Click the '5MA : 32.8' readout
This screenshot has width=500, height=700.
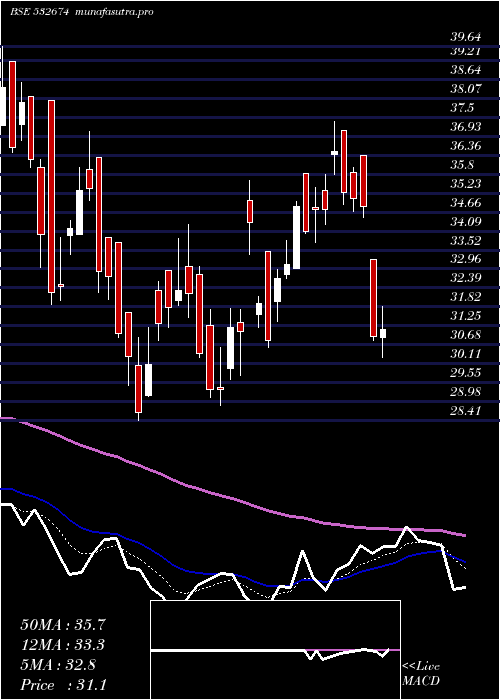coord(58,665)
